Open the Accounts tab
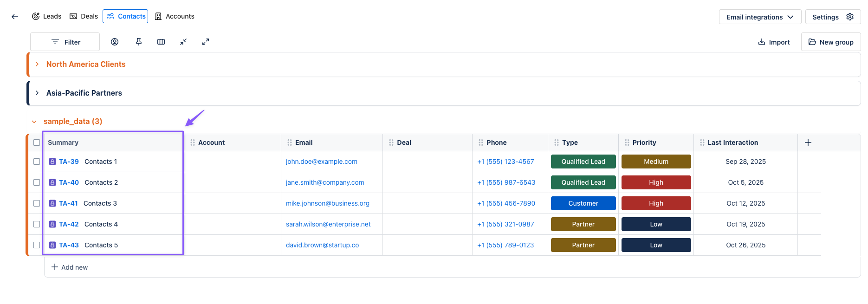868x304 pixels. tap(175, 16)
